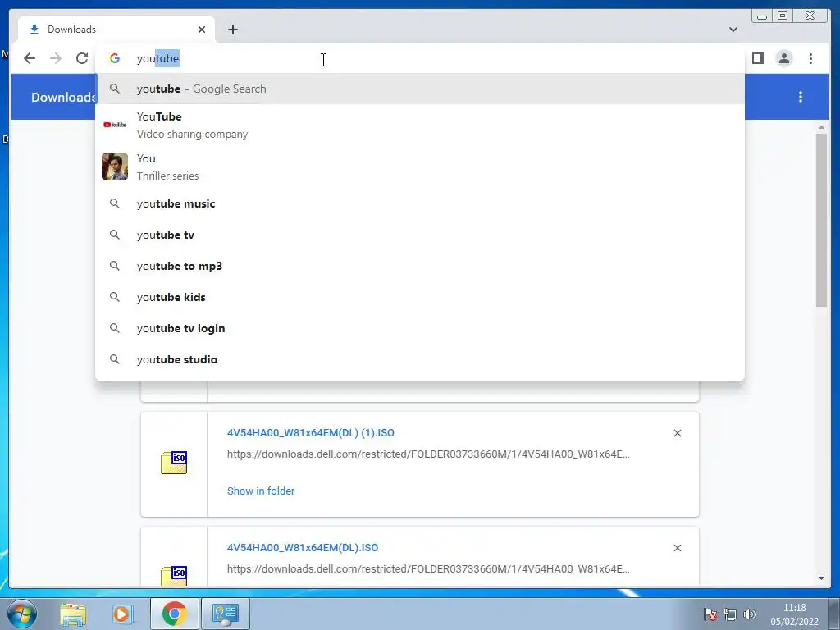Select the Downloads tab
Image resolution: width=840 pixels, height=630 pixels.
click(x=116, y=30)
